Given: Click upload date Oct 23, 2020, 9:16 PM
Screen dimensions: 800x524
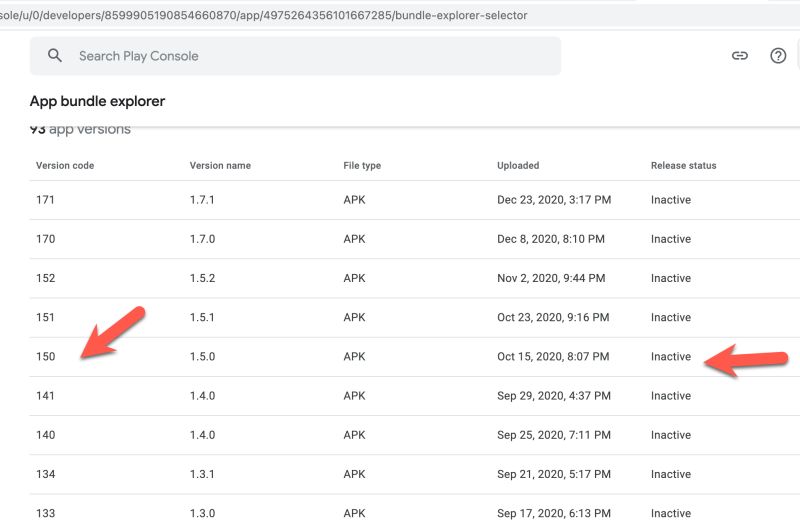Looking at the screenshot, I should pos(553,317).
